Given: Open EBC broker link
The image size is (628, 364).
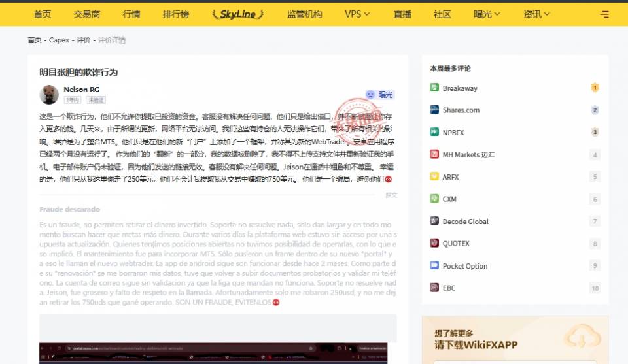Looking at the screenshot, I should pyautogui.click(x=449, y=288).
